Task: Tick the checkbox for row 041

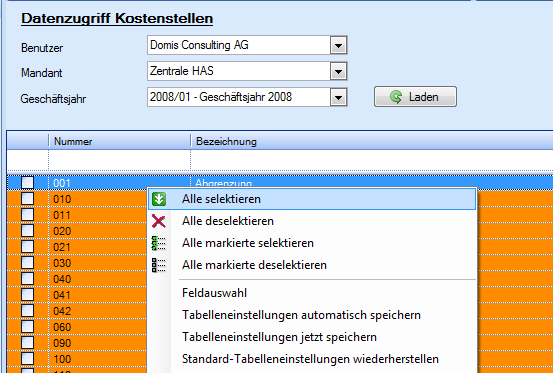Action: point(28,294)
